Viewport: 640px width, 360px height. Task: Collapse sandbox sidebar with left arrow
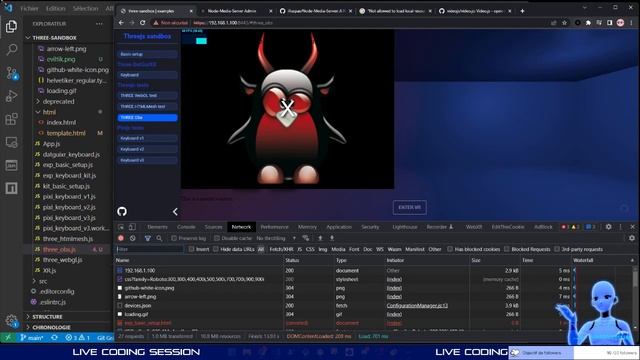click(x=175, y=211)
